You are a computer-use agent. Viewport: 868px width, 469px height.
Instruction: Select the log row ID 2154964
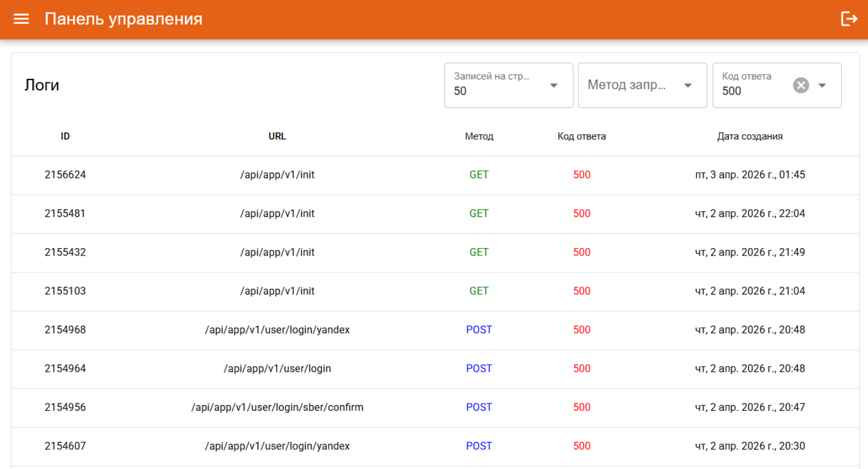(x=65, y=368)
